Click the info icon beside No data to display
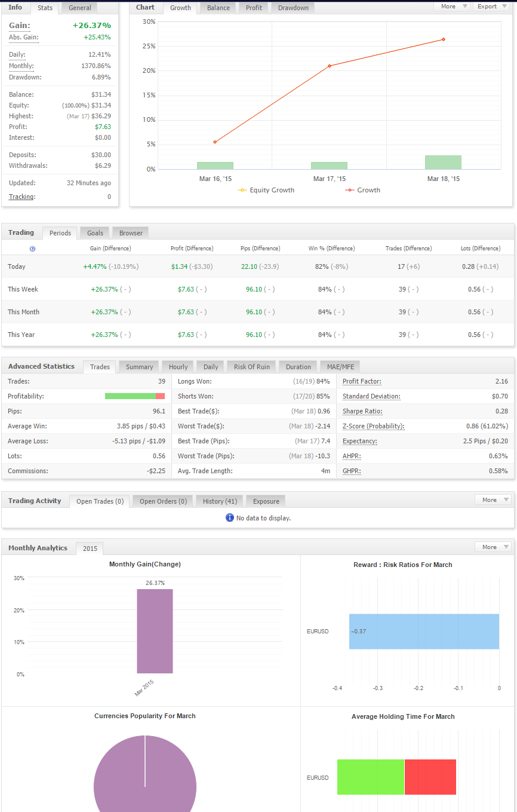 coord(230,517)
